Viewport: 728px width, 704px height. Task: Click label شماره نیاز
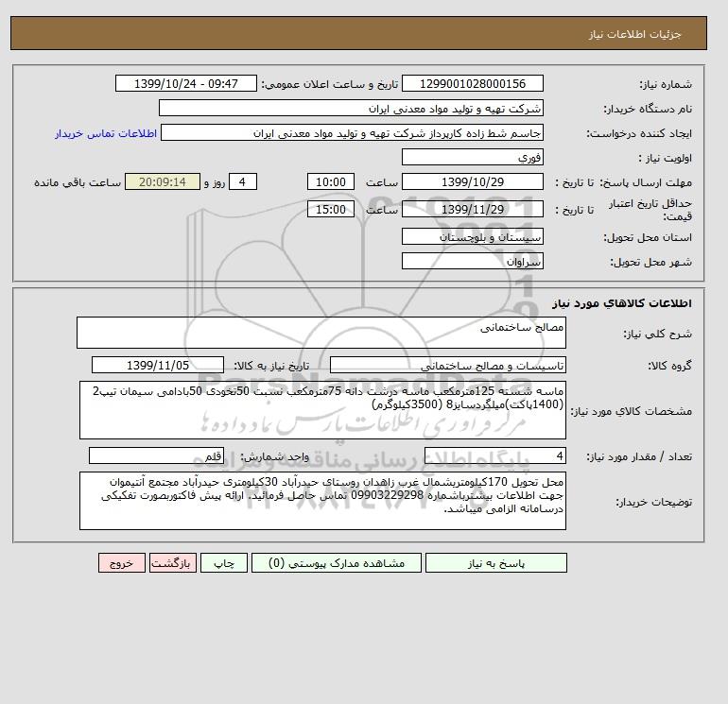[x=666, y=84]
